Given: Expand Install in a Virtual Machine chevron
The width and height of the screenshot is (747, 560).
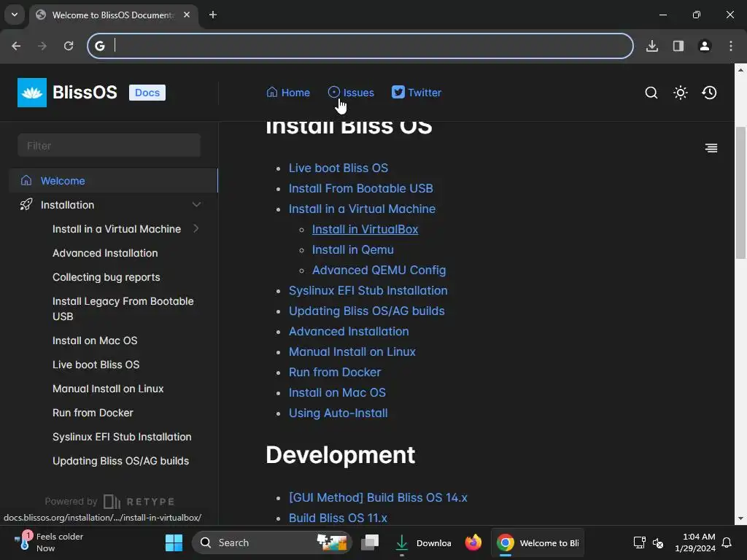Looking at the screenshot, I should (x=196, y=228).
